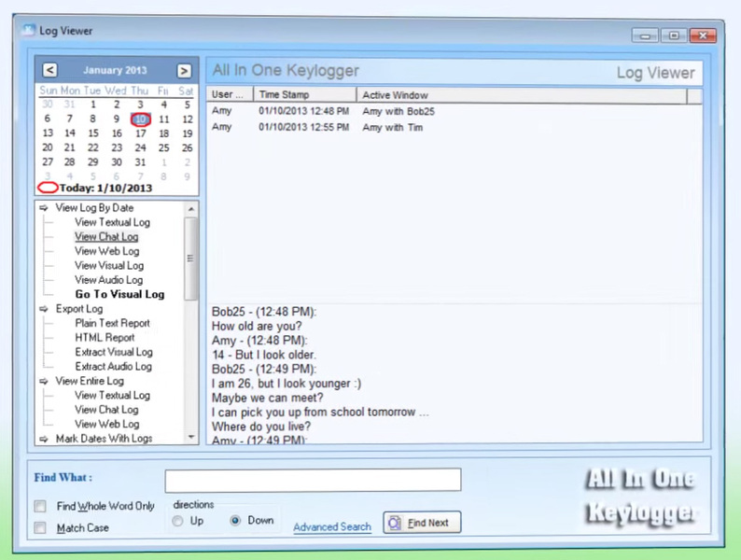Select January 24 in the calendar
The height and width of the screenshot is (560, 741).
(140, 147)
